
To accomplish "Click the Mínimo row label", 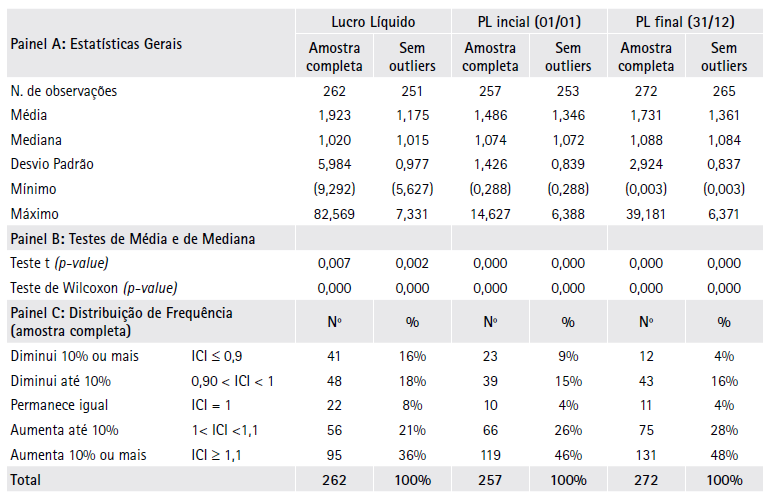I will pyautogui.click(x=34, y=189).
